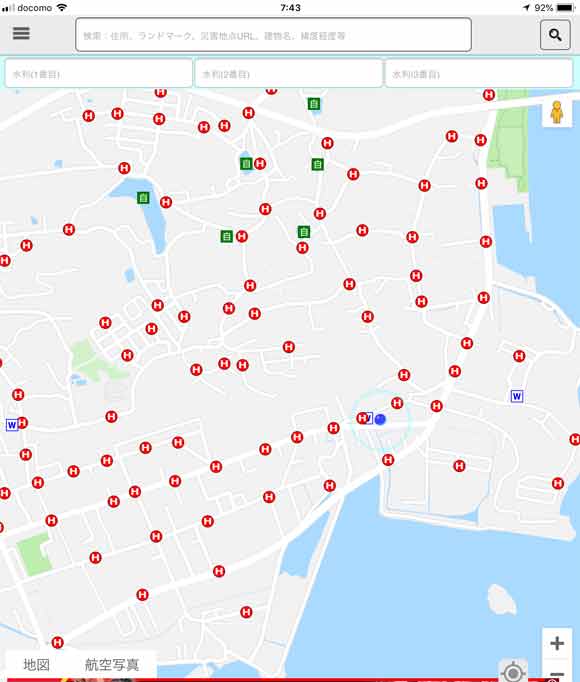
Task: Select the second 水利 input box
Action: [x=288, y=74]
